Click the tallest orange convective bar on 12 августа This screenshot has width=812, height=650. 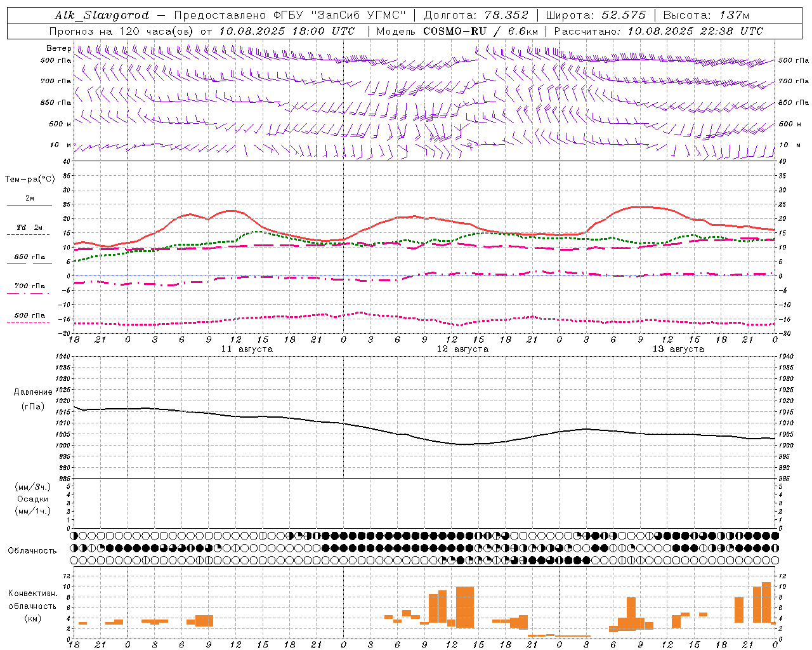click(x=465, y=607)
